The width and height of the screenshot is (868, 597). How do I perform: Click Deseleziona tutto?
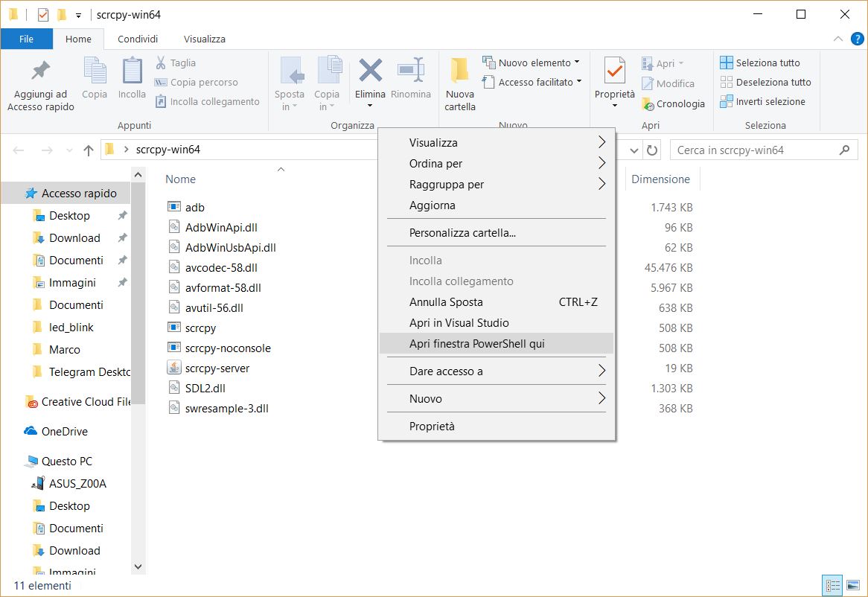click(765, 82)
